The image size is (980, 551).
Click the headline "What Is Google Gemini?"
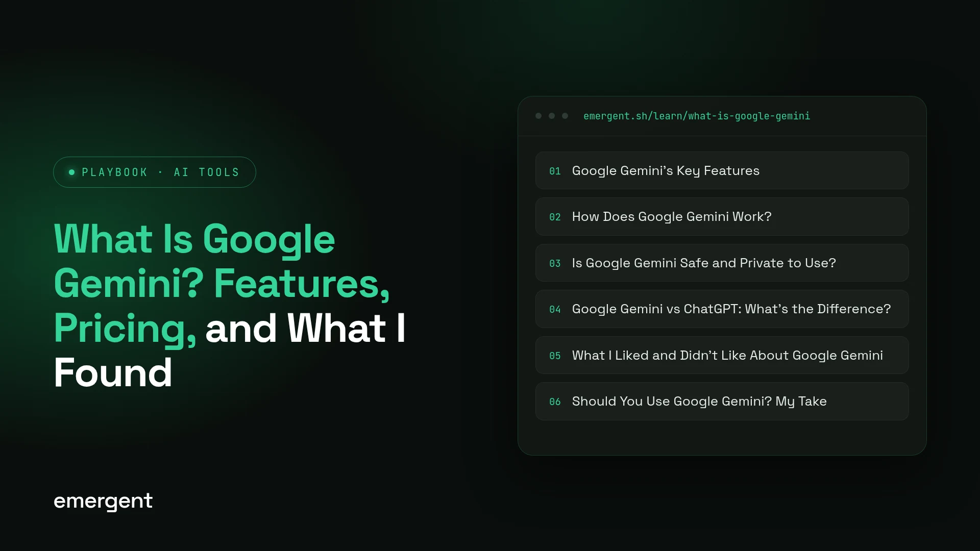[x=194, y=261]
